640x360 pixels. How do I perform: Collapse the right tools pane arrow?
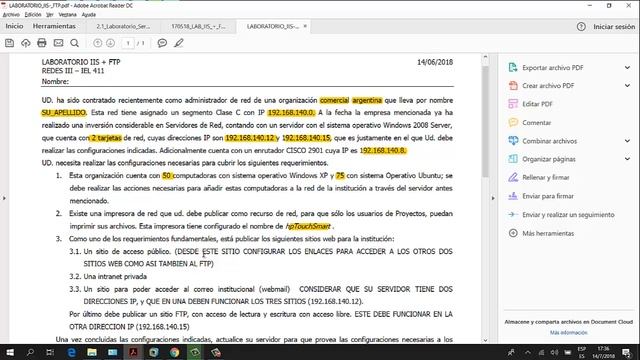(x=493, y=198)
